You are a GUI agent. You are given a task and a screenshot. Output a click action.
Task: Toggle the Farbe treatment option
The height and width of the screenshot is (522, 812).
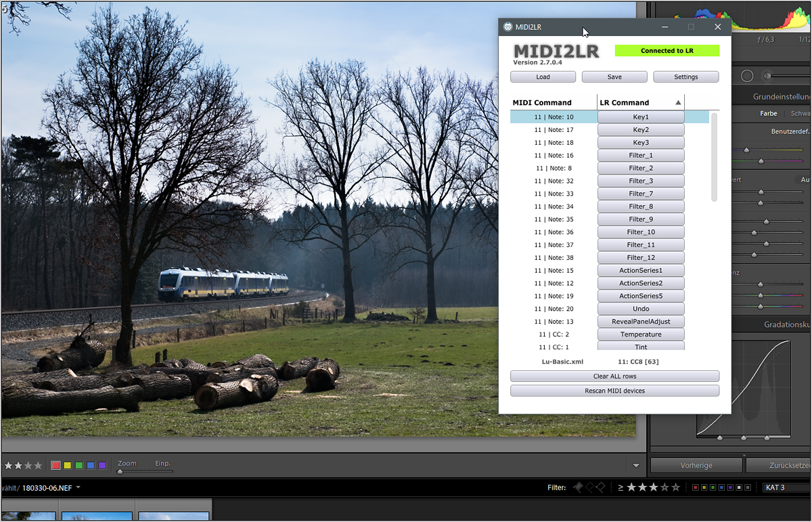(768, 114)
